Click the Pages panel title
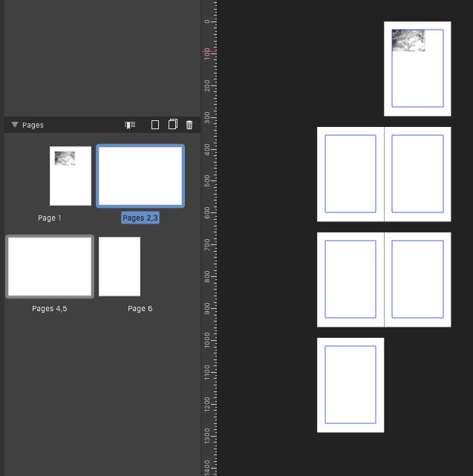 [33, 125]
